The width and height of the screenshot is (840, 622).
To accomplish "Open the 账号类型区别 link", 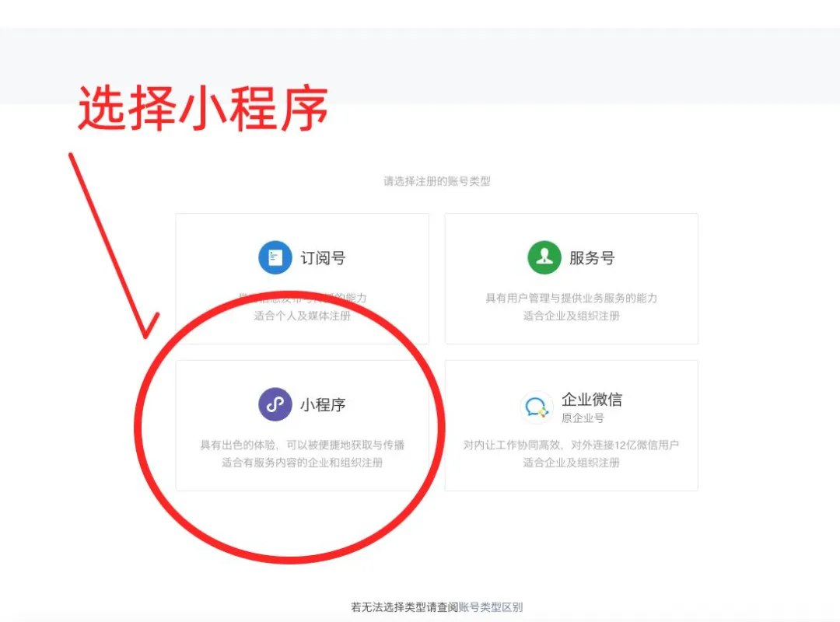I will point(491,607).
